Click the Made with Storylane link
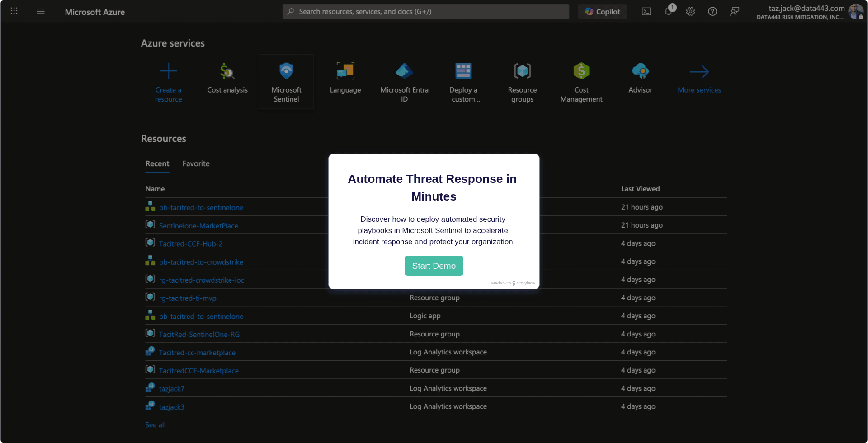The height and width of the screenshot is (443, 868). tap(513, 283)
